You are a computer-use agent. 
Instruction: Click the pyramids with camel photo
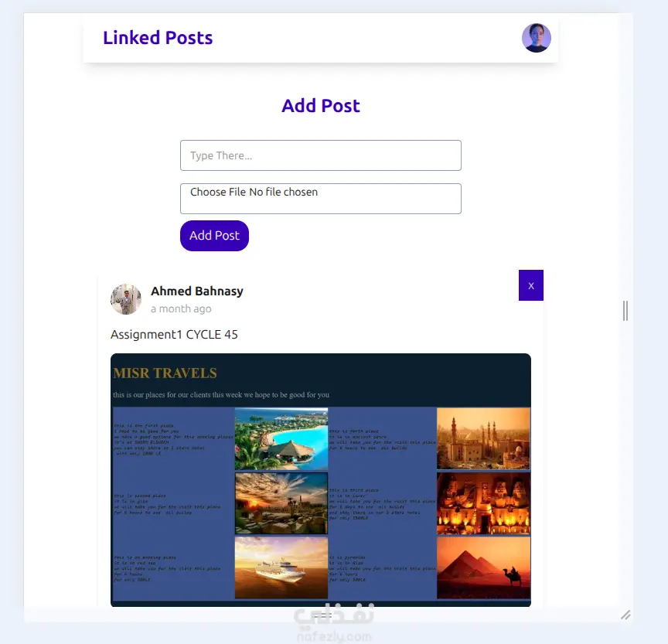pyautogui.click(x=483, y=567)
